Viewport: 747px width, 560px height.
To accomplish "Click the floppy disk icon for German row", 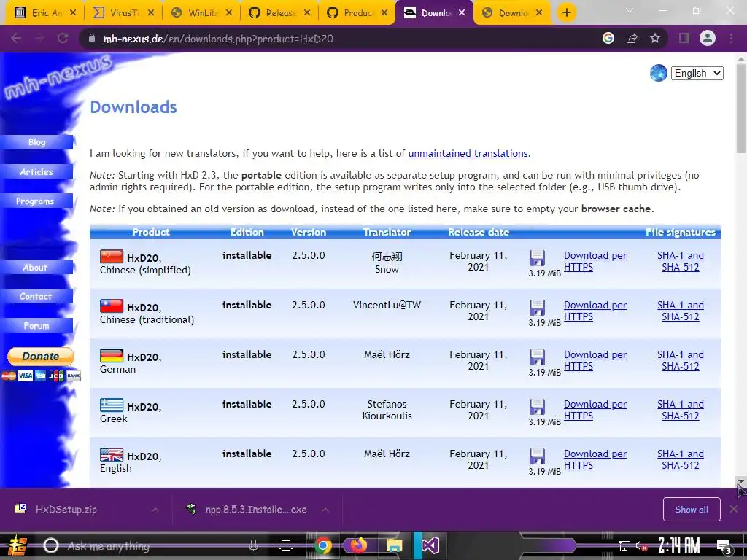I will pyautogui.click(x=537, y=357).
